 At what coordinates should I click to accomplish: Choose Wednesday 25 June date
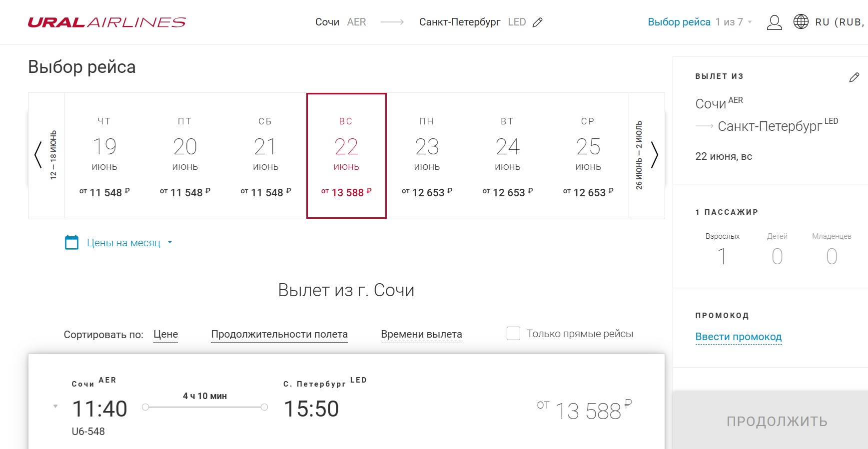click(588, 156)
